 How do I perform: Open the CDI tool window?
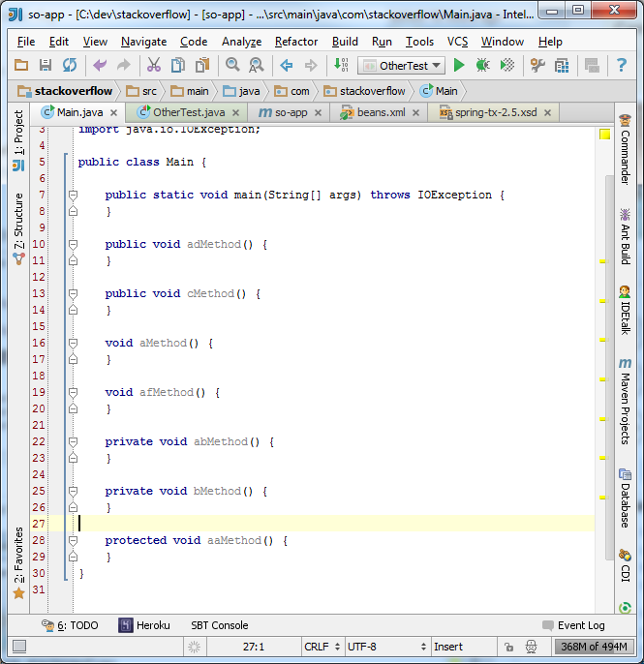pyautogui.click(x=626, y=565)
